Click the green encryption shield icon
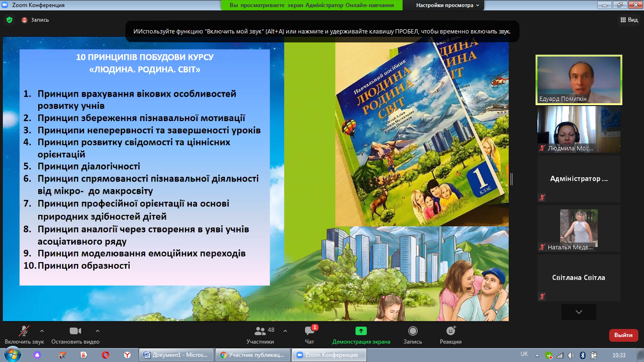The height and width of the screenshot is (362, 644). click(x=9, y=20)
